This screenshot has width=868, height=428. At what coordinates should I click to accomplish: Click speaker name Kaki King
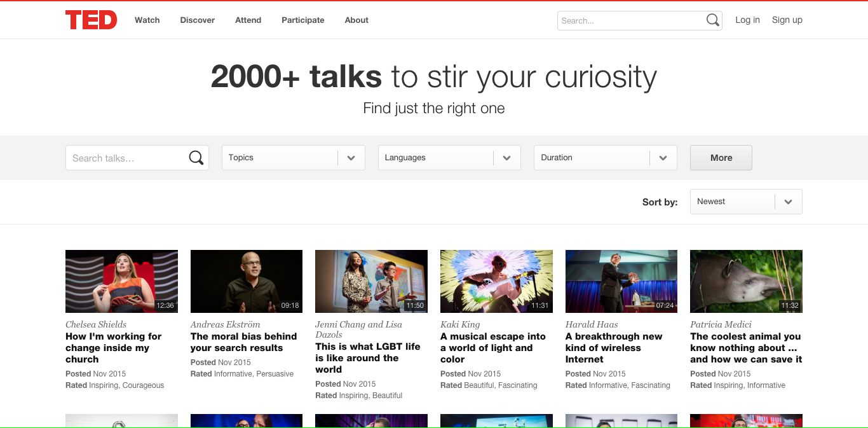(x=460, y=324)
